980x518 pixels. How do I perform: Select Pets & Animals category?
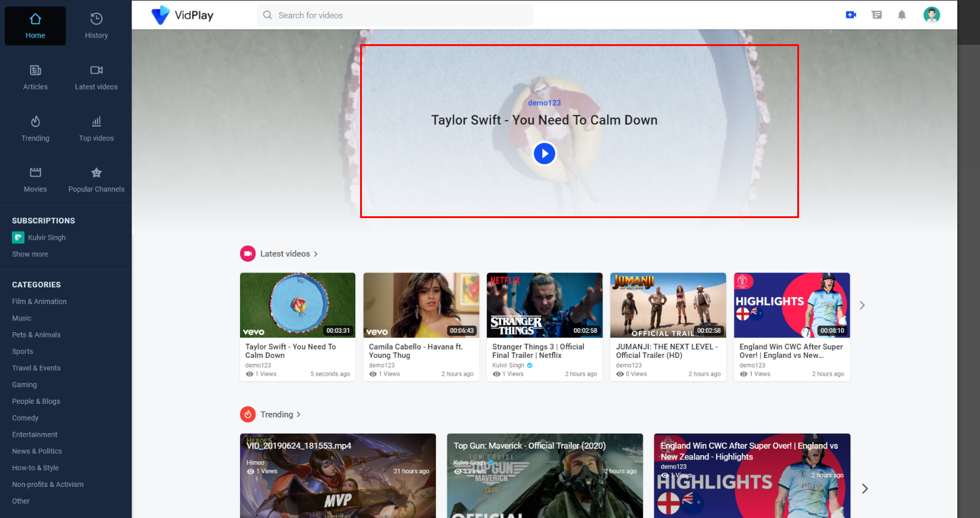(x=36, y=335)
